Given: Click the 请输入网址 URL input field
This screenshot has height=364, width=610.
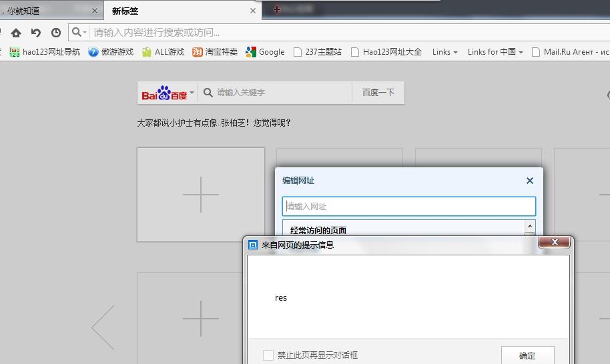Looking at the screenshot, I should [x=409, y=206].
